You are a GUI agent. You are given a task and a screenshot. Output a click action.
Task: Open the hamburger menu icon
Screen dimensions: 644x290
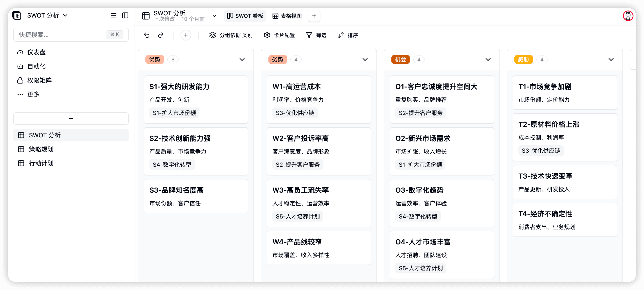[114, 16]
